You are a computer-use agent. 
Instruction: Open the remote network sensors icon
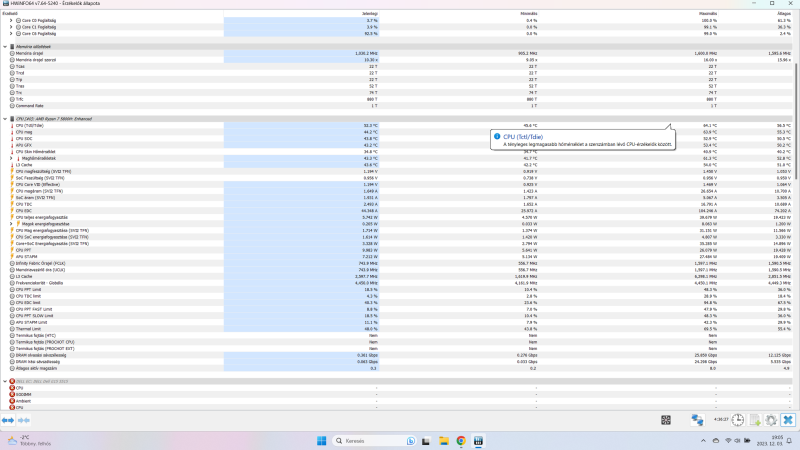tap(697, 420)
